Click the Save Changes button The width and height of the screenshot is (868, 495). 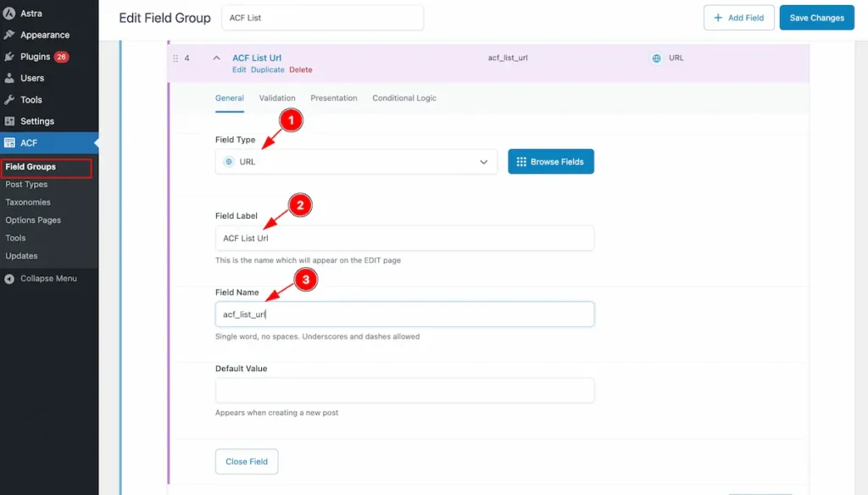coord(816,18)
